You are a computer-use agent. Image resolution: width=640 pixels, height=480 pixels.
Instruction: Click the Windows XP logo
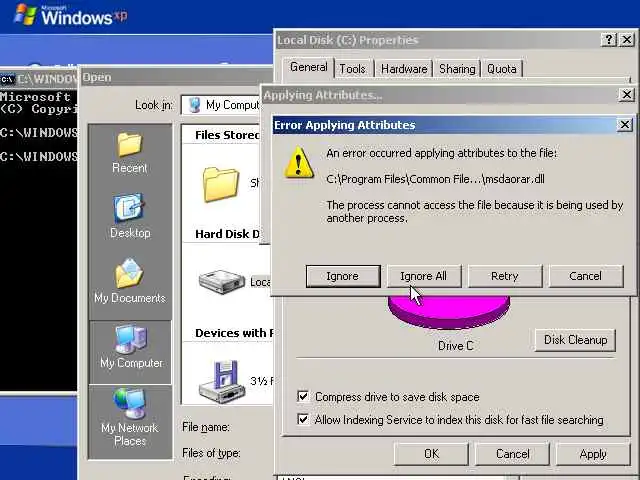(x=71, y=15)
